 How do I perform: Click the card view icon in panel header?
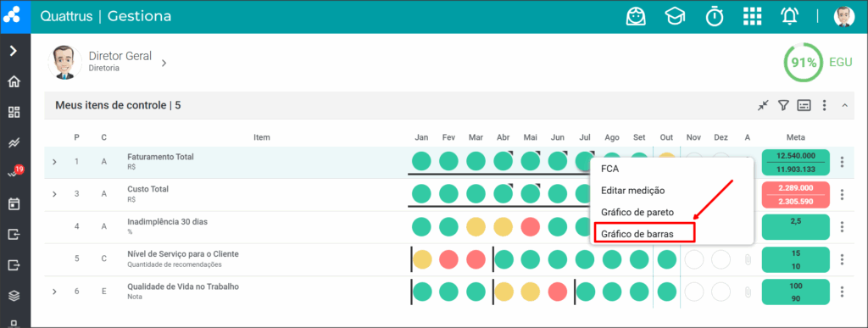click(x=804, y=105)
